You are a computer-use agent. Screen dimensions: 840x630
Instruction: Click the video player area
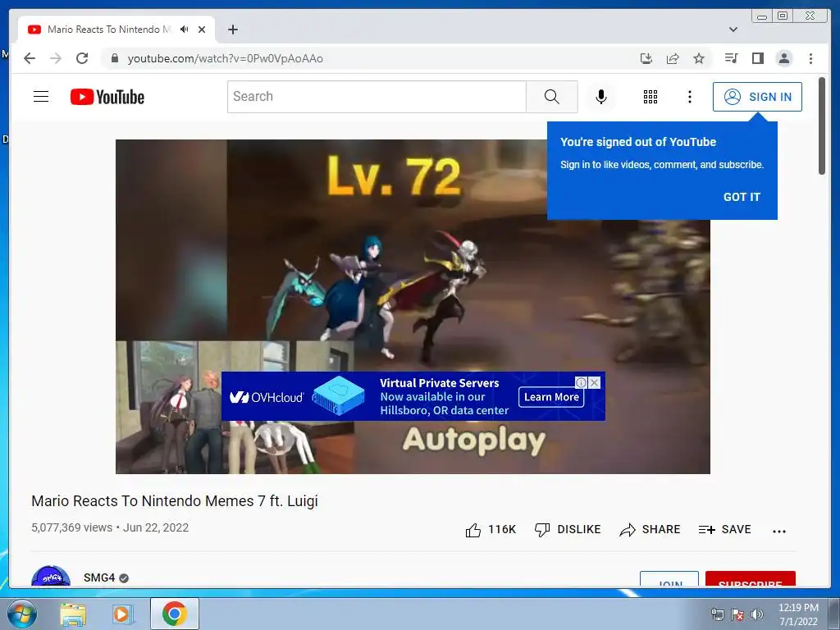tap(413, 307)
